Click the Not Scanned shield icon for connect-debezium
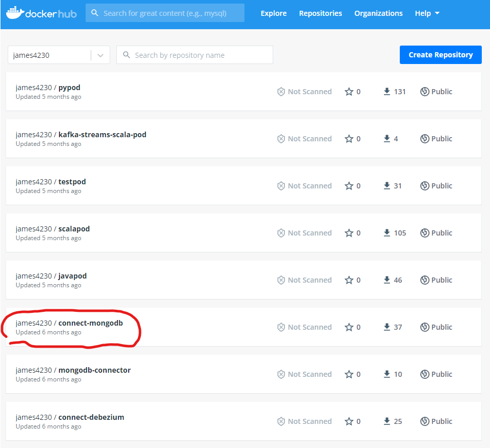Image resolution: width=490 pixels, height=448 pixels. [x=281, y=421]
